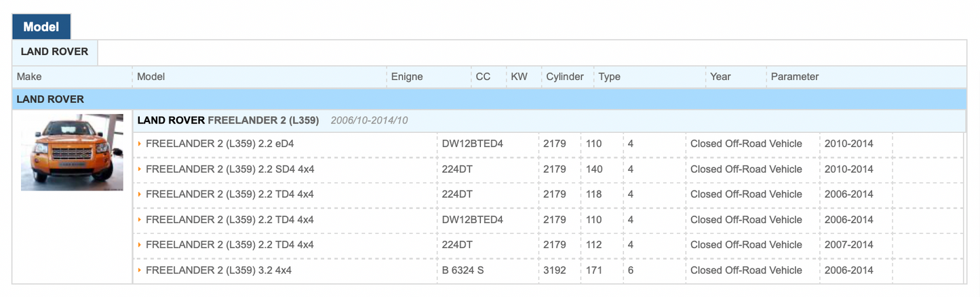Click the 171 KW value
Image resolution: width=980 pixels, height=297 pixels.
pyautogui.click(x=594, y=270)
